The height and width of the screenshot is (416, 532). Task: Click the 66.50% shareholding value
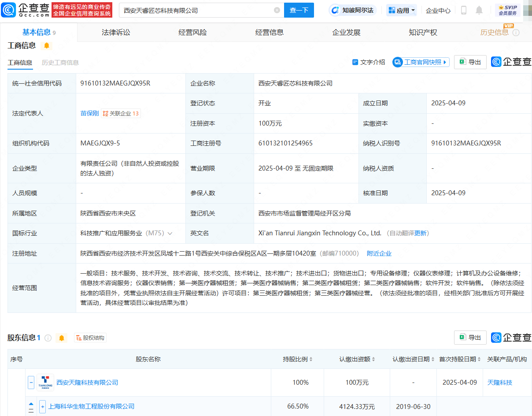(x=298, y=406)
